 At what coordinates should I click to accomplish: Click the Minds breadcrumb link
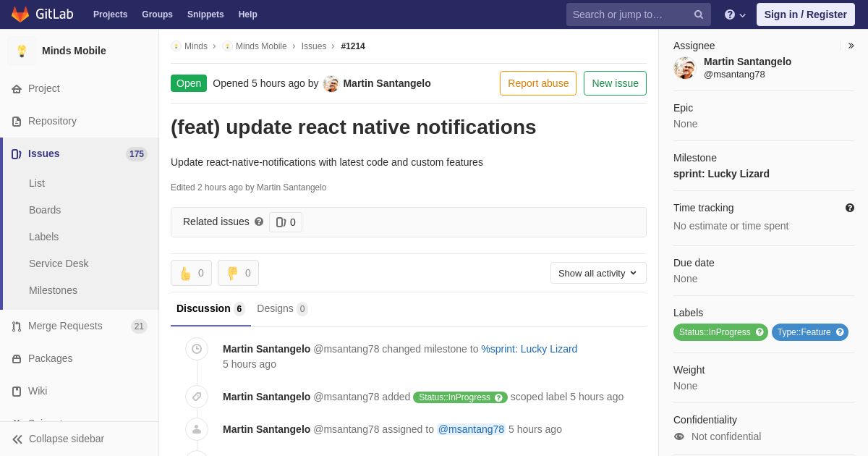coord(196,46)
